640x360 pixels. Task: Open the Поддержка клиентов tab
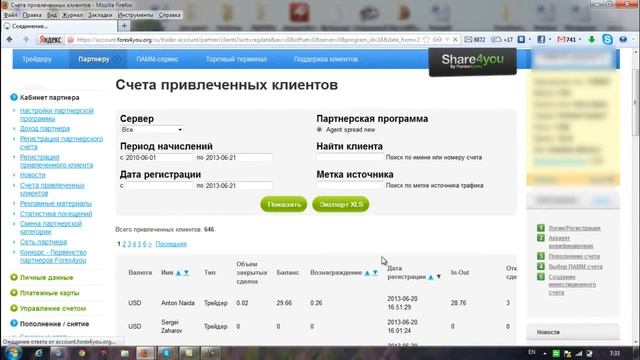click(x=326, y=59)
